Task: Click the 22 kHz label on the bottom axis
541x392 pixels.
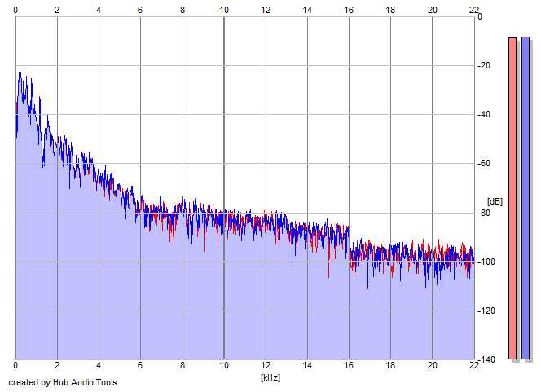Action: 474,365
